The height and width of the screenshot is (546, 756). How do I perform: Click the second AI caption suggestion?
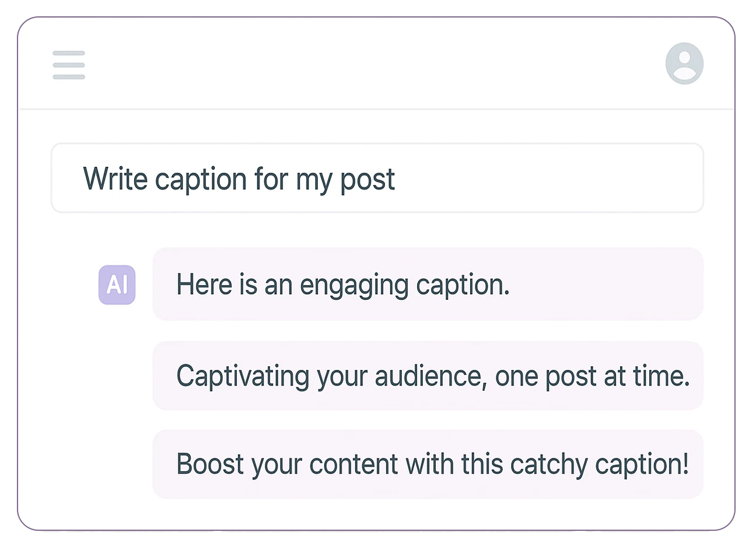(x=428, y=376)
